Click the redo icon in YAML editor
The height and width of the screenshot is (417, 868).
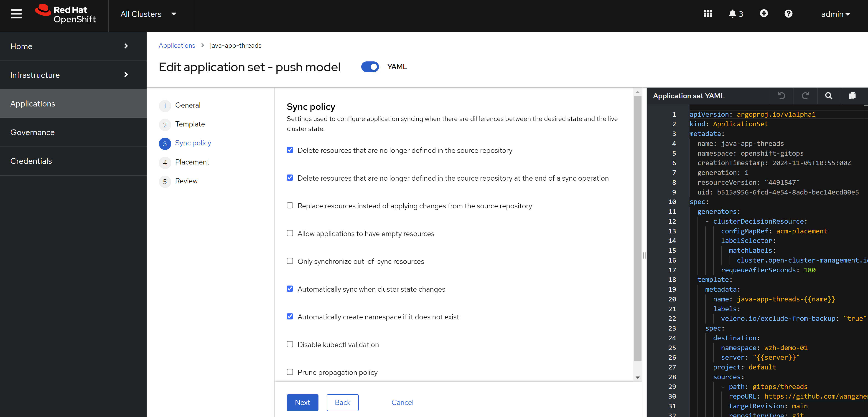click(805, 96)
